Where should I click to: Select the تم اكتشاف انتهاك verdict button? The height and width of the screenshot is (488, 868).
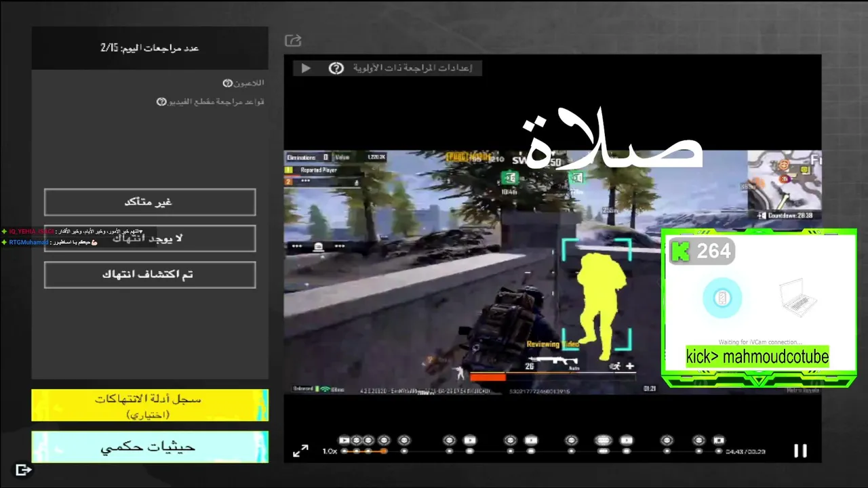150,274
